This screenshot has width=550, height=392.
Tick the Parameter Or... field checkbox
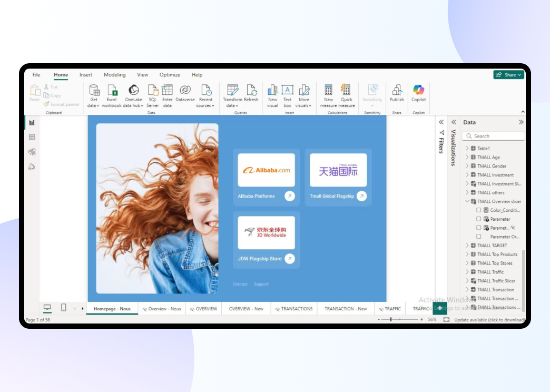[478, 237]
